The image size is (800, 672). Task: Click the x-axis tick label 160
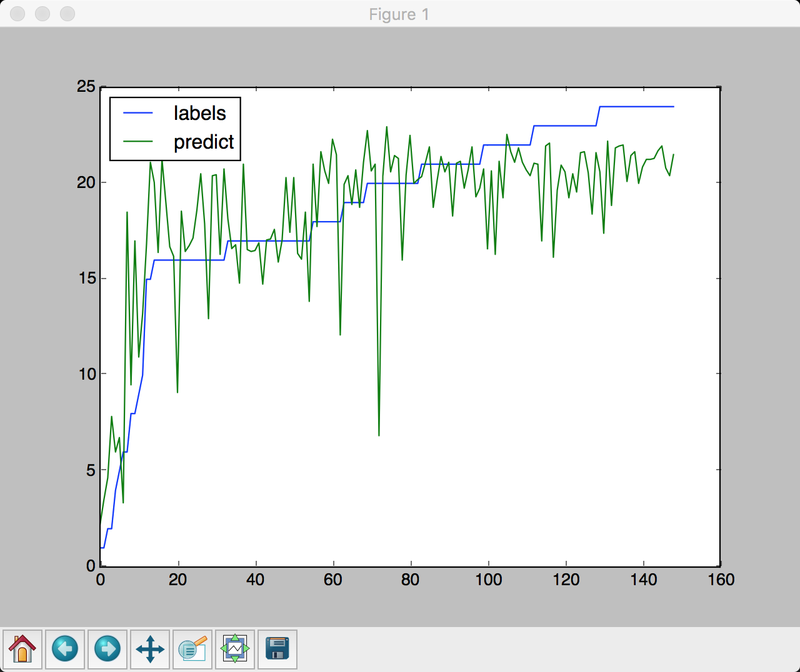[721, 580]
